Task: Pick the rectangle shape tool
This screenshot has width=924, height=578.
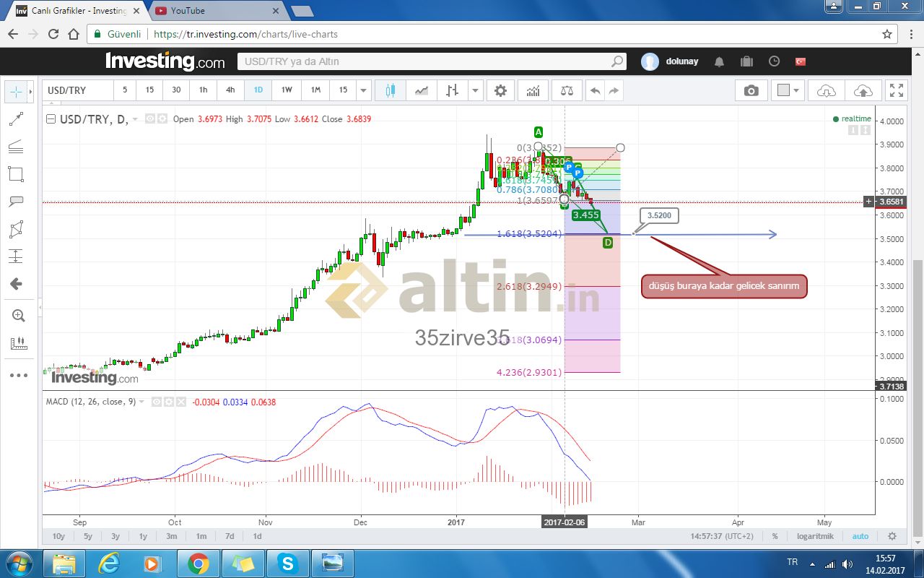Action: [16, 173]
